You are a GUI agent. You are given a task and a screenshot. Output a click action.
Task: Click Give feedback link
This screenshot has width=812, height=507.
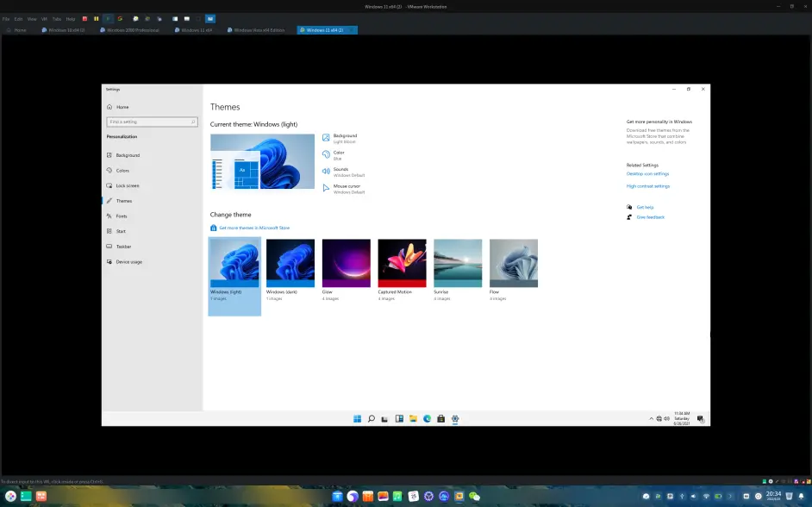[651, 217]
